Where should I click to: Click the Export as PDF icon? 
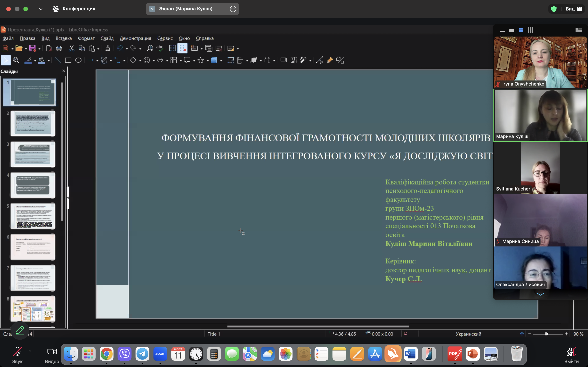(x=49, y=48)
